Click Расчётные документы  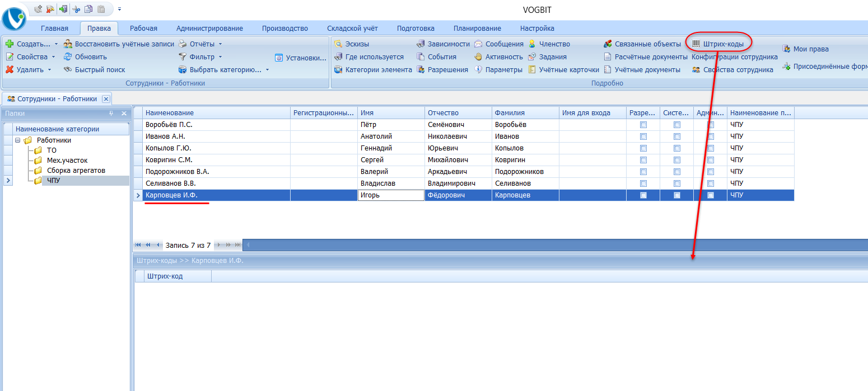646,56
